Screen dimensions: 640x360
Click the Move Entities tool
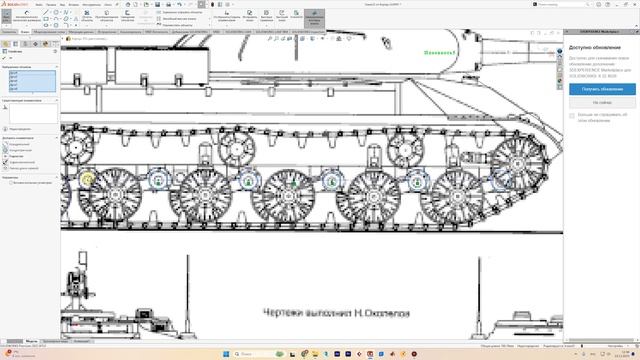click(175, 25)
